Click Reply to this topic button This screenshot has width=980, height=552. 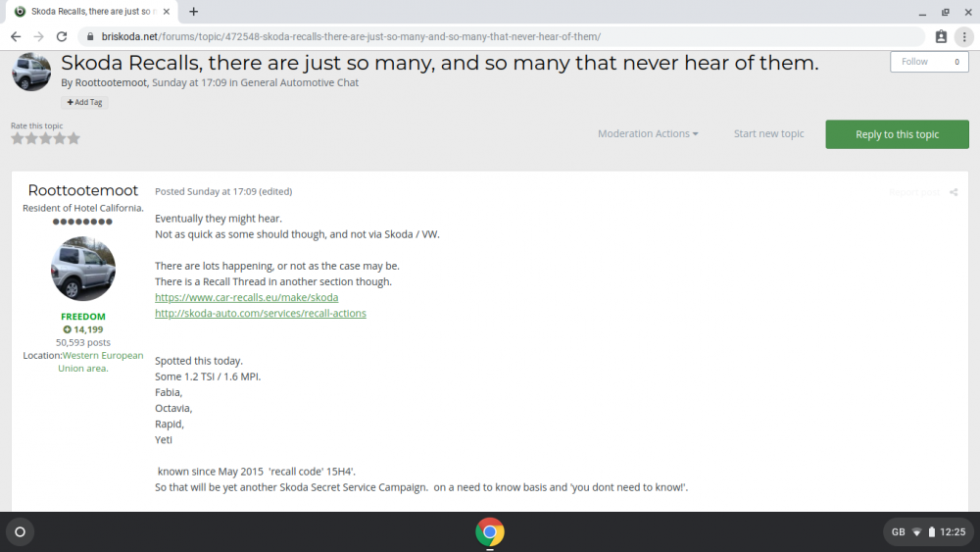(897, 134)
